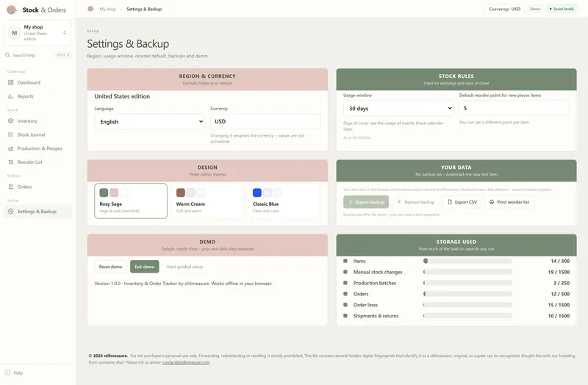This screenshot has height=385, width=588.
Task: Click the Currency input field showing USD
Action: point(265,121)
